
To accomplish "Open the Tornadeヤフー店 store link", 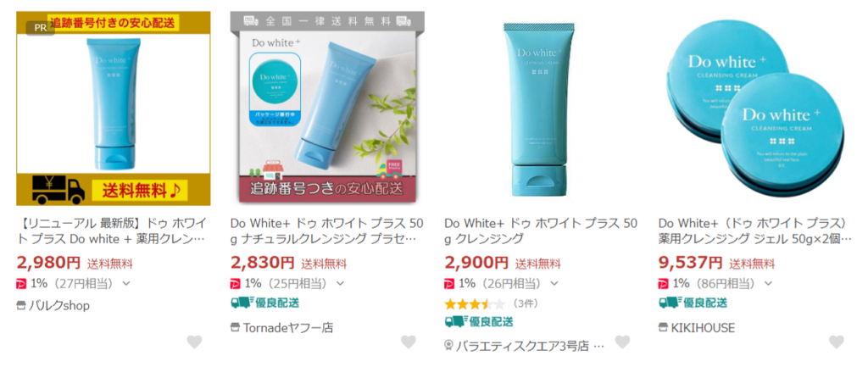I will [x=288, y=328].
